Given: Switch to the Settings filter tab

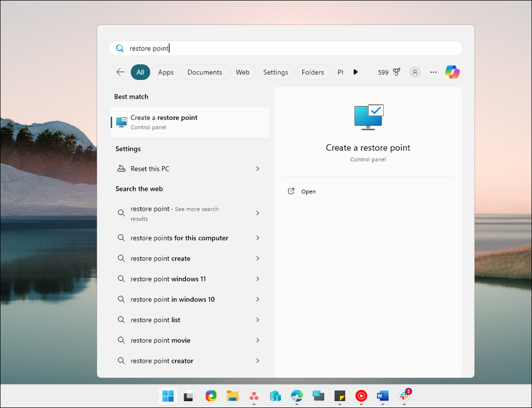Looking at the screenshot, I should tap(275, 72).
